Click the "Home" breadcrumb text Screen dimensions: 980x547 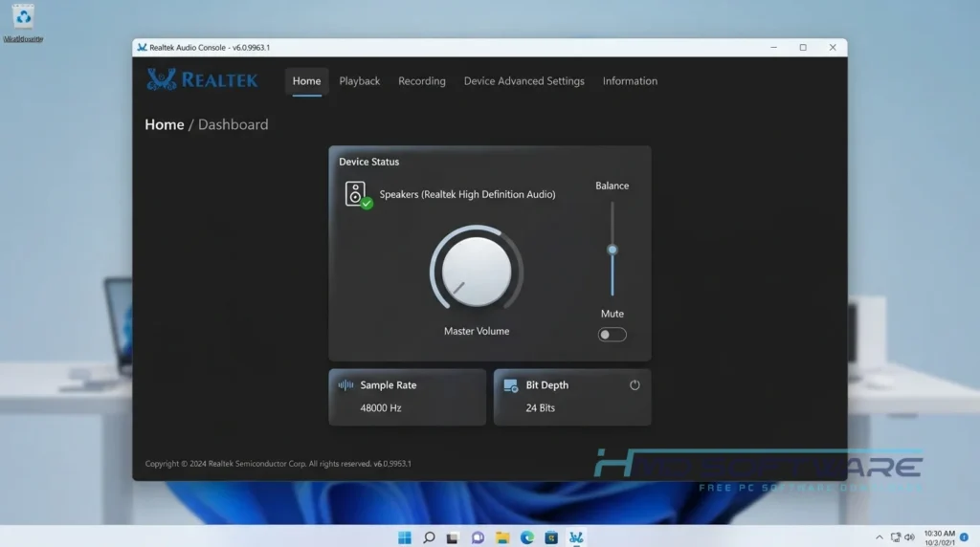165,124
